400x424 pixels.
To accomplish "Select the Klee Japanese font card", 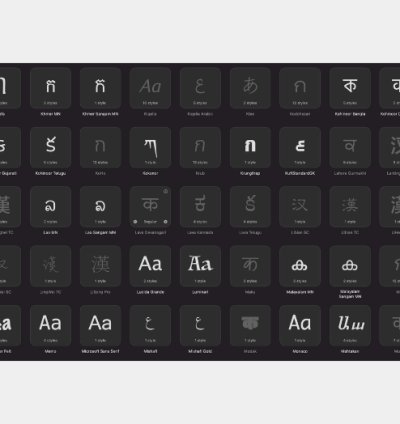I will 250,88.
